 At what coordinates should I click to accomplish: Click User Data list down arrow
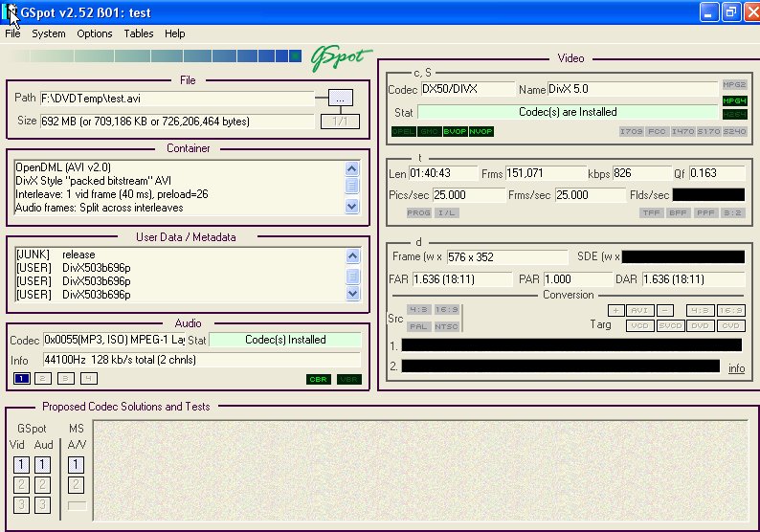(353, 293)
